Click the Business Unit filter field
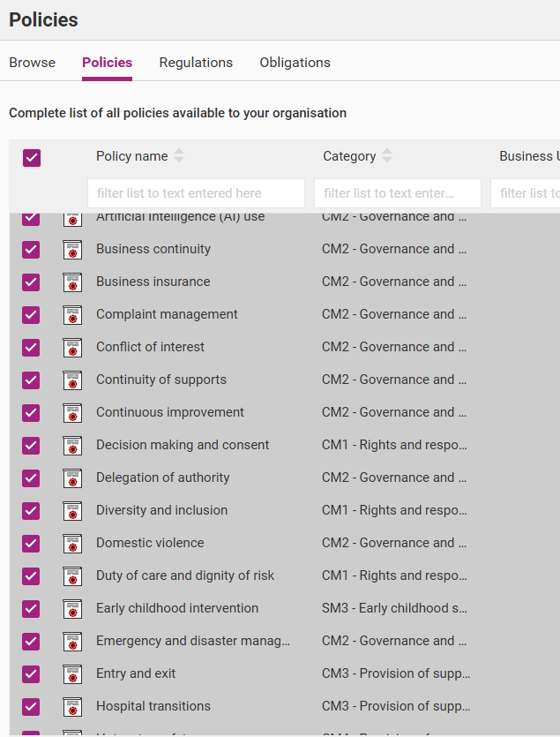Viewport: 560px width, 737px height. point(526,193)
